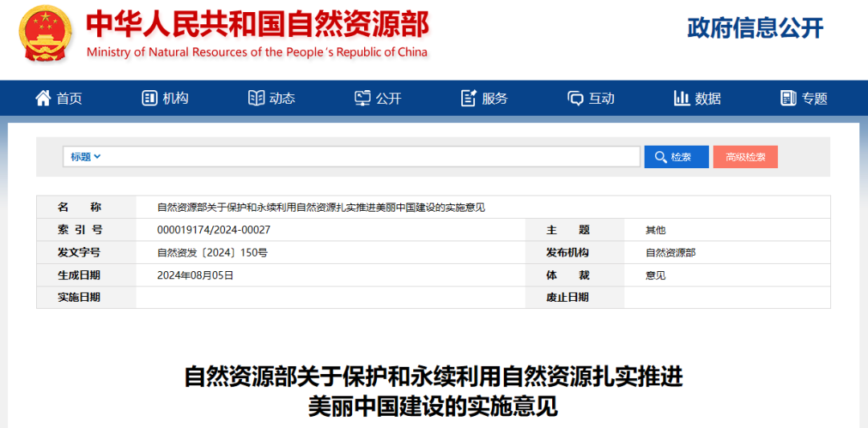Click the home icon beside 首页

click(43, 98)
